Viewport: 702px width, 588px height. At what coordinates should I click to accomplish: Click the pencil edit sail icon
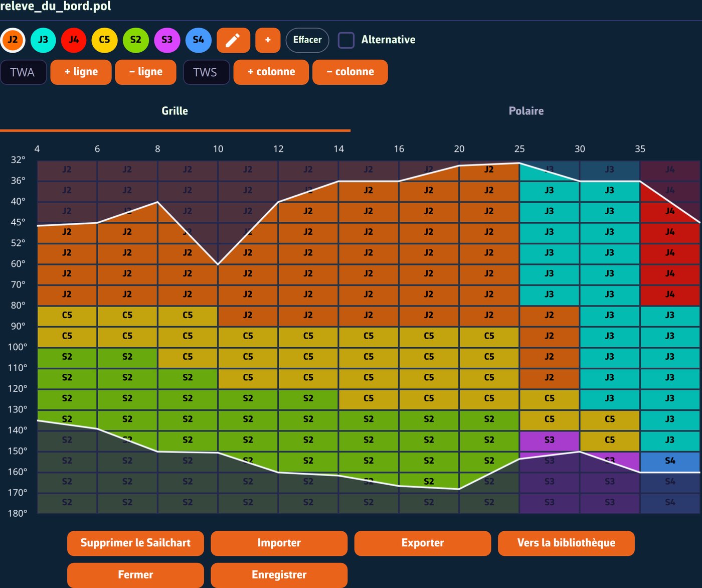(233, 40)
